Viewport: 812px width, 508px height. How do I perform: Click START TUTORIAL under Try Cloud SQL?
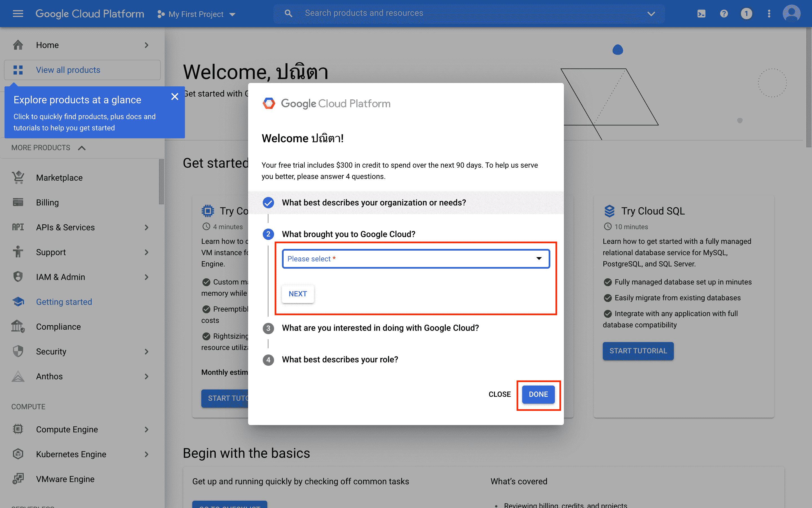[x=638, y=351]
